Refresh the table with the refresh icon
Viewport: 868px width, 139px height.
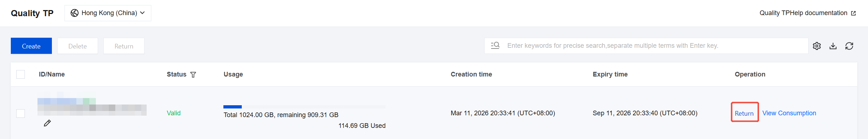click(849, 46)
